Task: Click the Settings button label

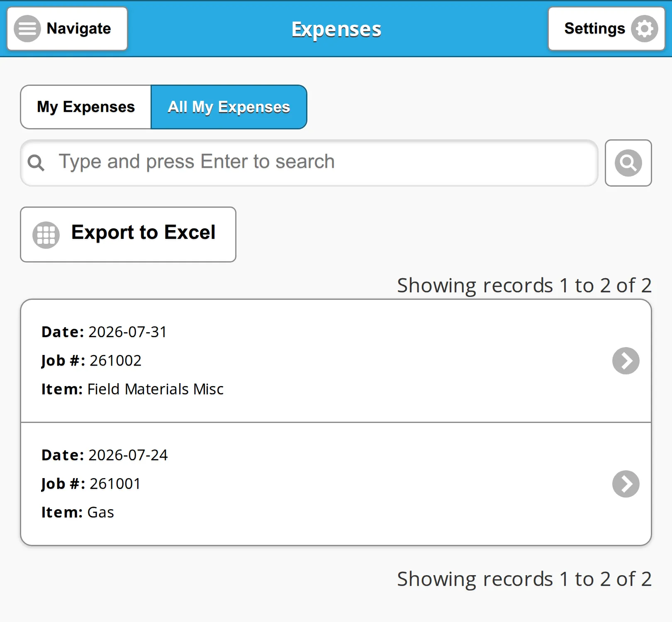Action: pos(595,29)
